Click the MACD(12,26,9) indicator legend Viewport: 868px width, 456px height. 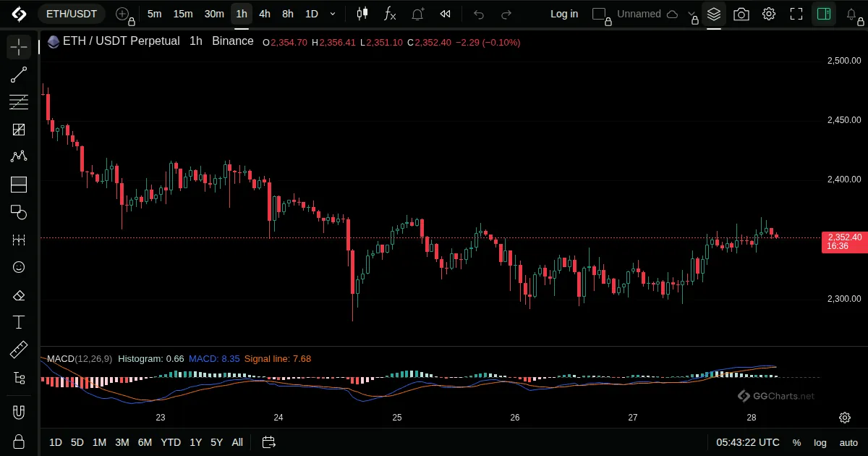pos(80,358)
